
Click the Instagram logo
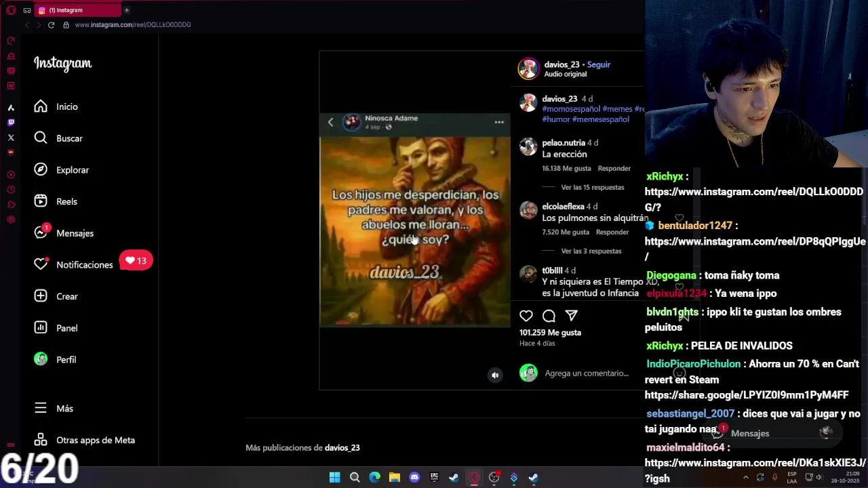point(62,64)
